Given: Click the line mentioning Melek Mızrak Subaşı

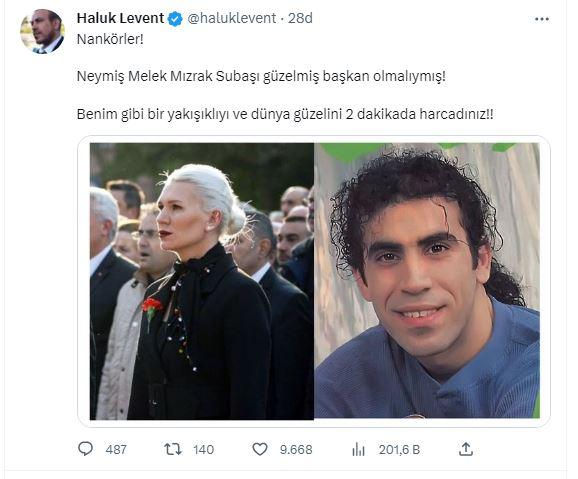Looking at the screenshot, I should [x=261, y=77].
